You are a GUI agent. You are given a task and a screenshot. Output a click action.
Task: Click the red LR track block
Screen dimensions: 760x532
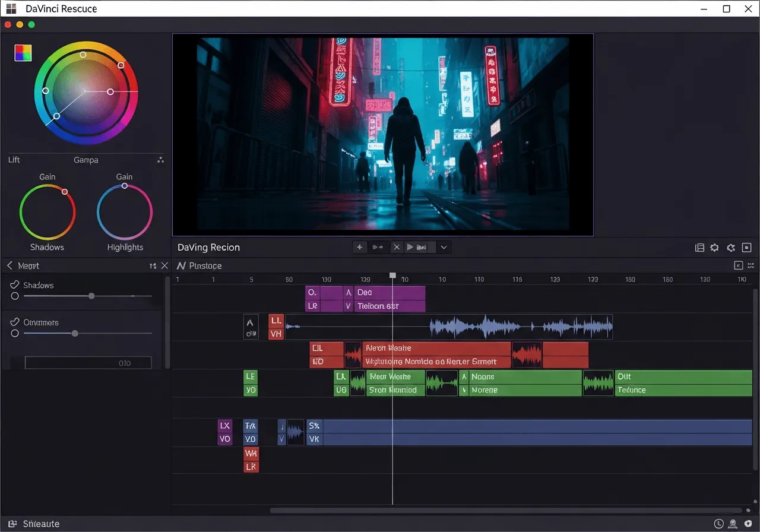tap(251, 467)
